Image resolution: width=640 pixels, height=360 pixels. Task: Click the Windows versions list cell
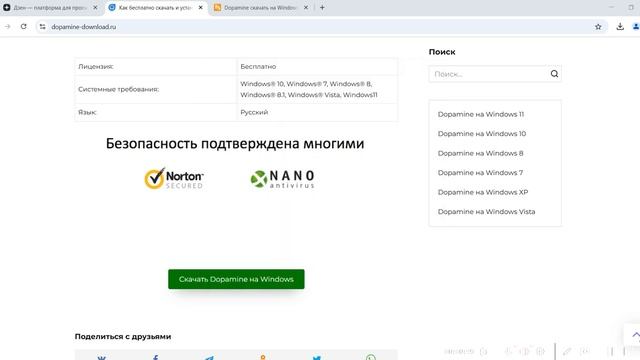coord(317,89)
